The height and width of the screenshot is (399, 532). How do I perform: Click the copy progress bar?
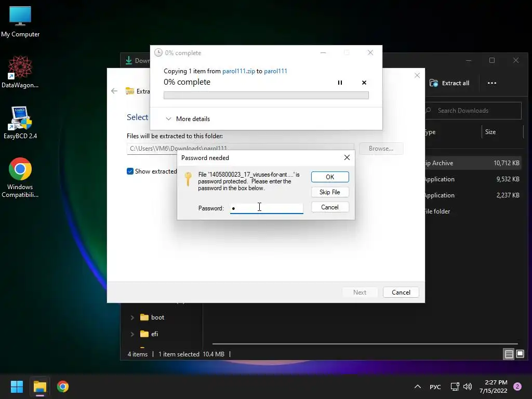266,96
